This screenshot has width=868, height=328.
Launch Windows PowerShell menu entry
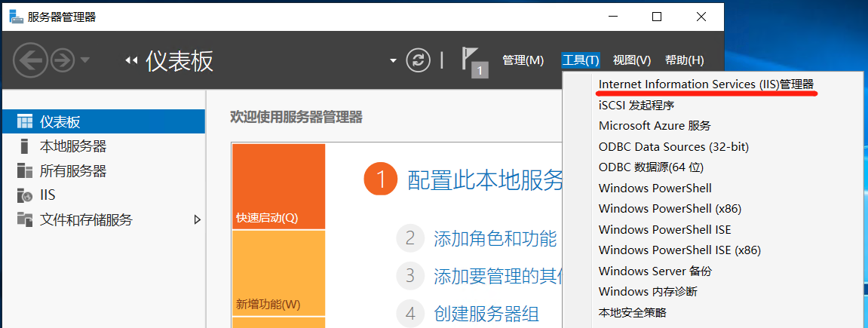pos(655,189)
